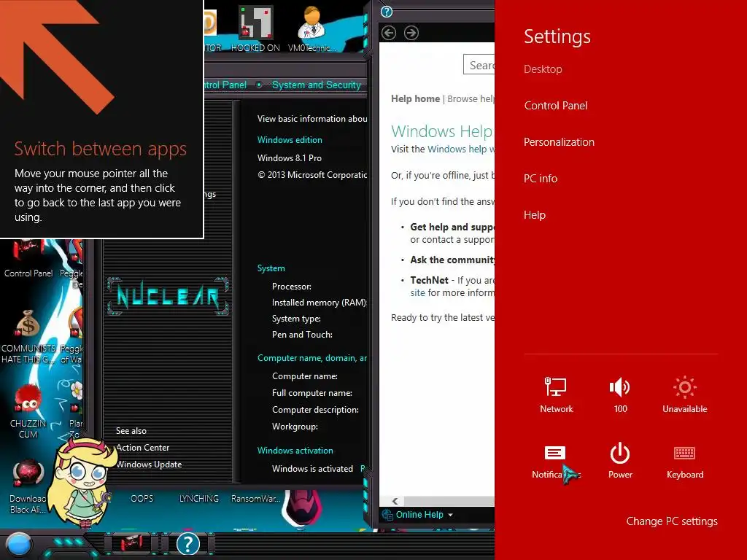Open Control Panel from Settings charm
This screenshot has width=747, height=560.
pos(555,106)
